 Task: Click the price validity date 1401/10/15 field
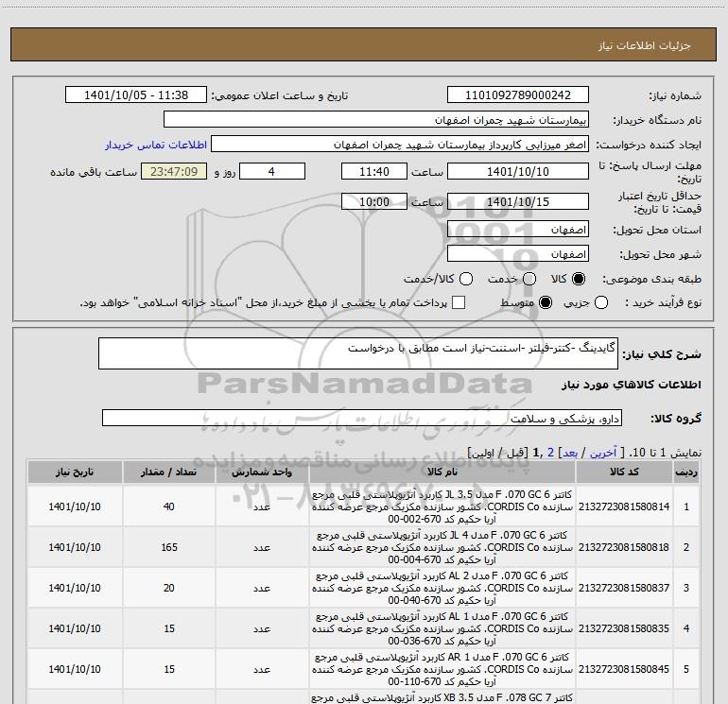click(x=518, y=201)
